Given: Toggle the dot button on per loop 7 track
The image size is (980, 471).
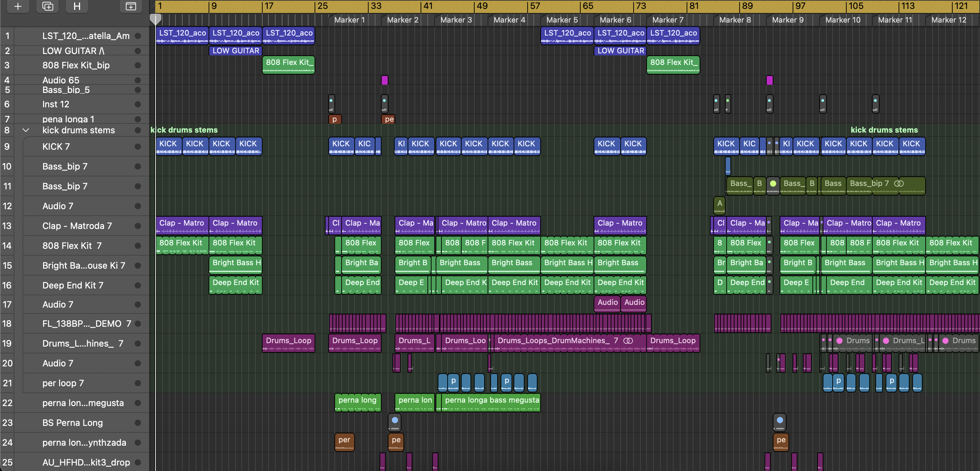Looking at the screenshot, I should pyautogui.click(x=138, y=383).
